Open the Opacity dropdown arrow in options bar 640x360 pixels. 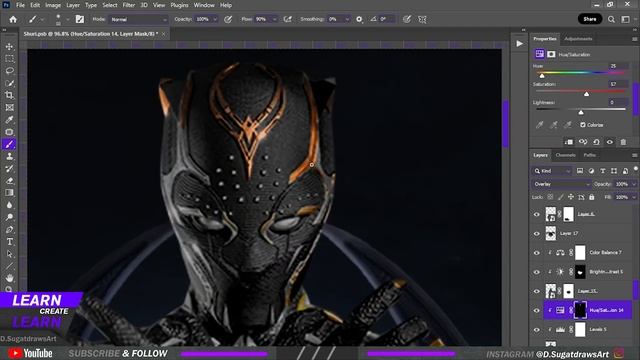[215, 19]
